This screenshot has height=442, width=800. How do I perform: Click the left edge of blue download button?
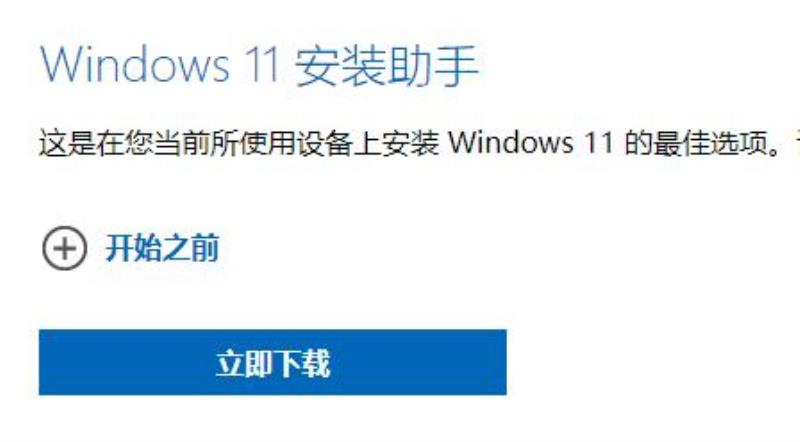(46, 362)
